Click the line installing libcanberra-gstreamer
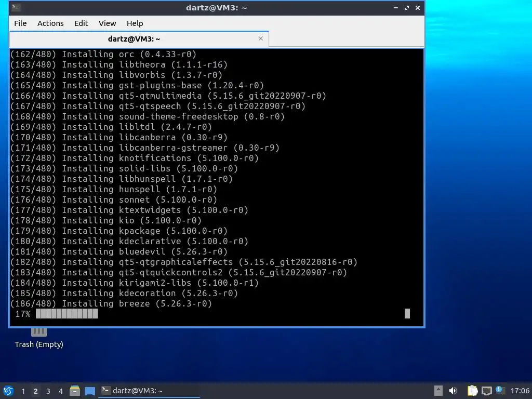Screen dimensions: 532x399 pos(145,148)
